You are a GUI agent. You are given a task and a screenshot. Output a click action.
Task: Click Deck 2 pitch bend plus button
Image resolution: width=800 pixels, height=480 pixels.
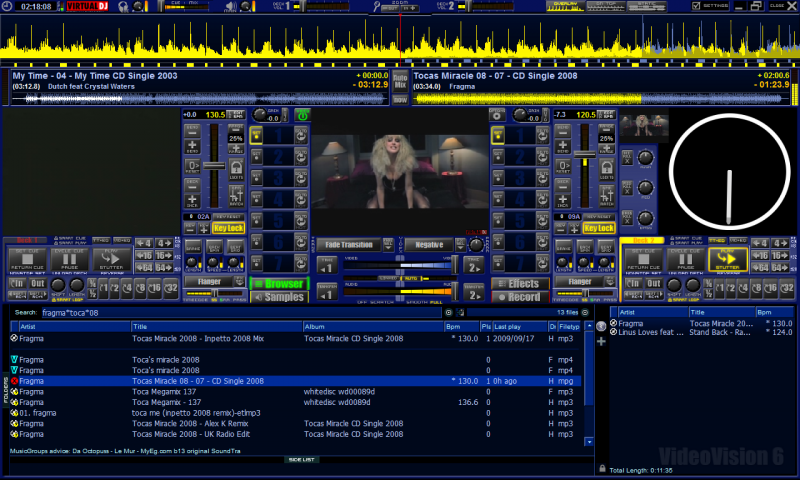click(563, 148)
